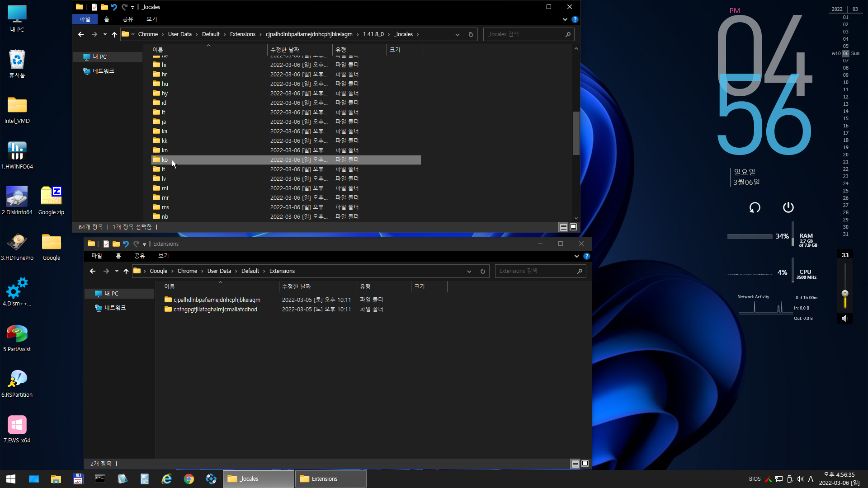The width and height of the screenshot is (868, 488).
Task: Refresh the Extensions window address bar
Action: click(x=482, y=271)
